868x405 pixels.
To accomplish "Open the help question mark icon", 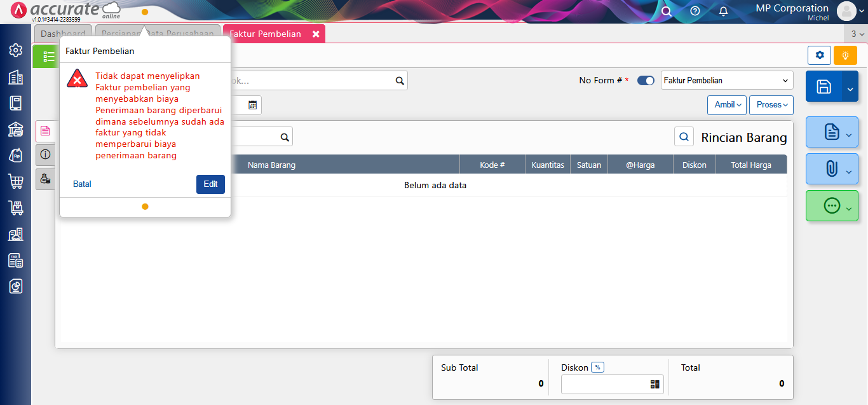I will coord(695,11).
